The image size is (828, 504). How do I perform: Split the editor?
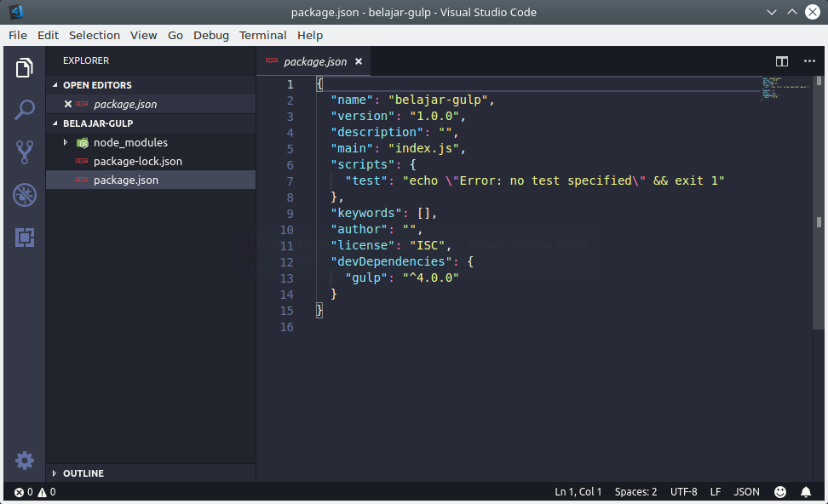click(782, 61)
